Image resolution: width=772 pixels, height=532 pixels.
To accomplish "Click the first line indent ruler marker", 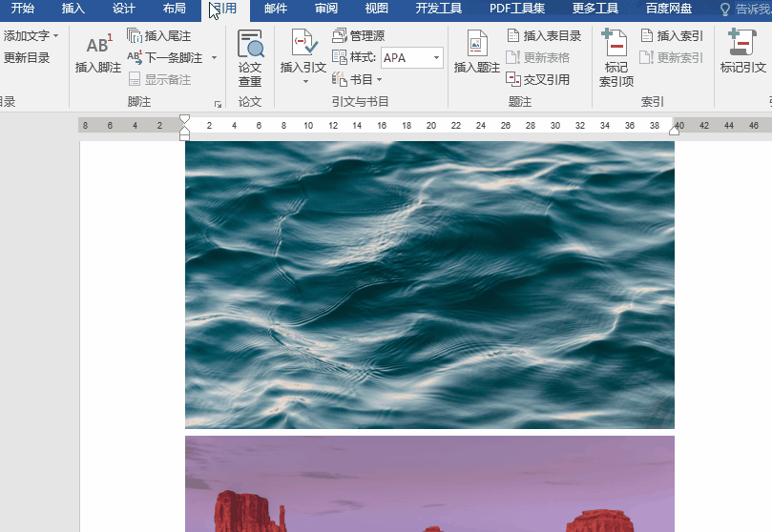I will point(184,119).
